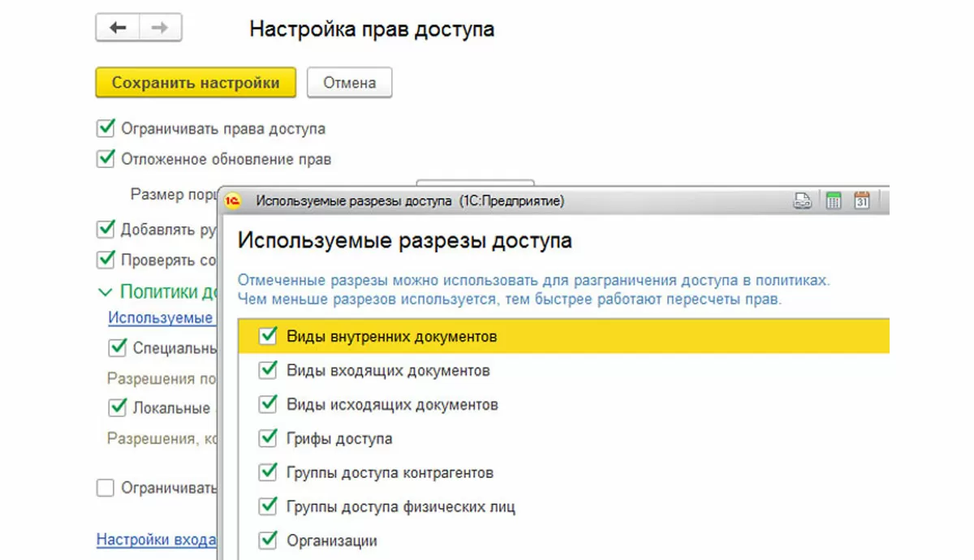Toggle Грифы доступа checkbox

pyautogui.click(x=268, y=439)
